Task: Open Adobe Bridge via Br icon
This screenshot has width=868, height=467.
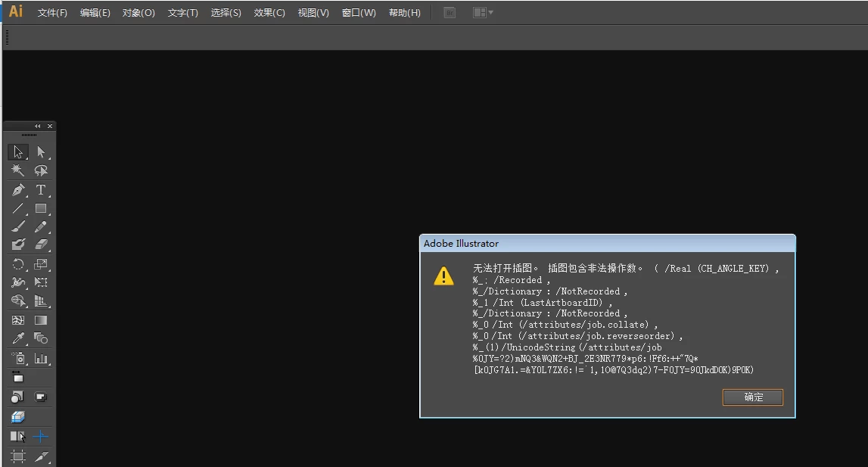Action: pyautogui.click(x=450, y=12)
